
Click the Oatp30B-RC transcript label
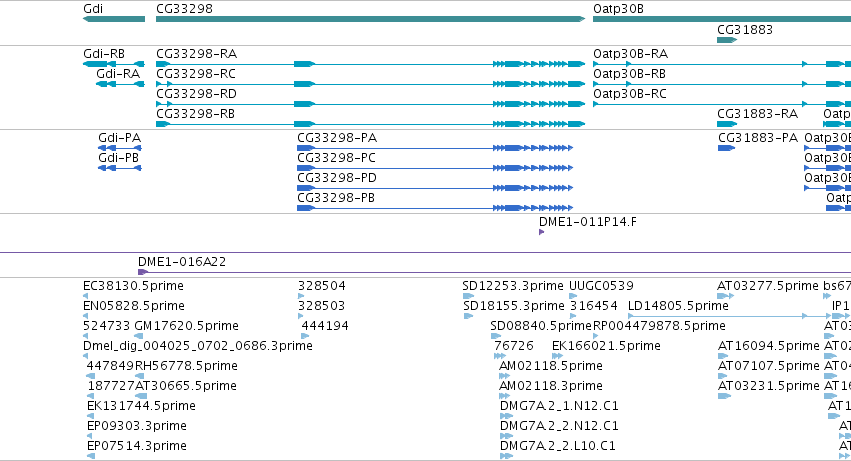click(630, 94)
